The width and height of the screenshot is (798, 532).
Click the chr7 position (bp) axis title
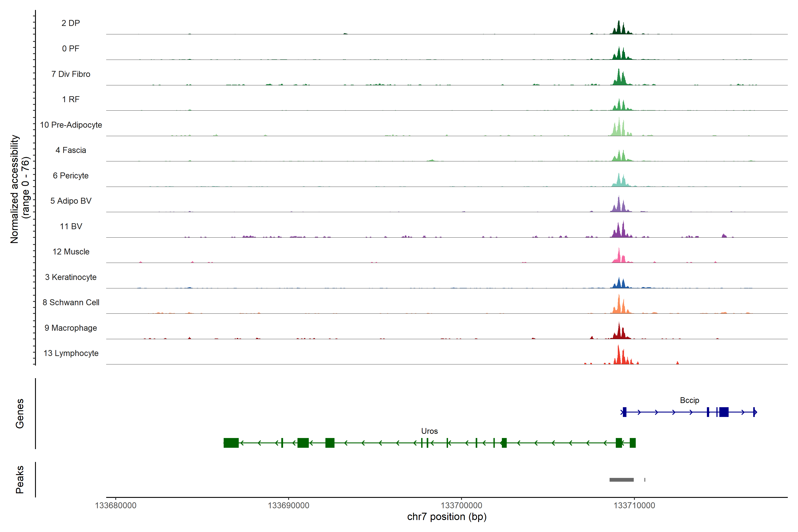click(446, 517)
